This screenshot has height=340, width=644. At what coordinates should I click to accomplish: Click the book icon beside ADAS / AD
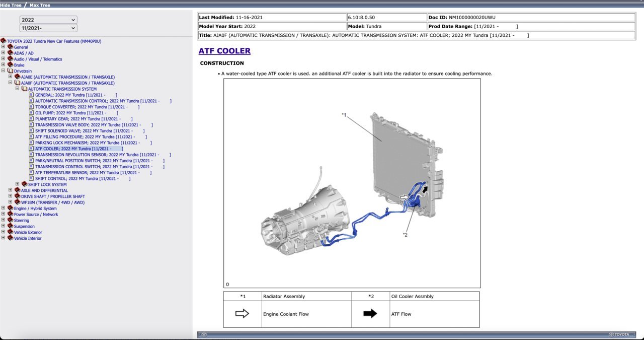click(x=10, y=53)
